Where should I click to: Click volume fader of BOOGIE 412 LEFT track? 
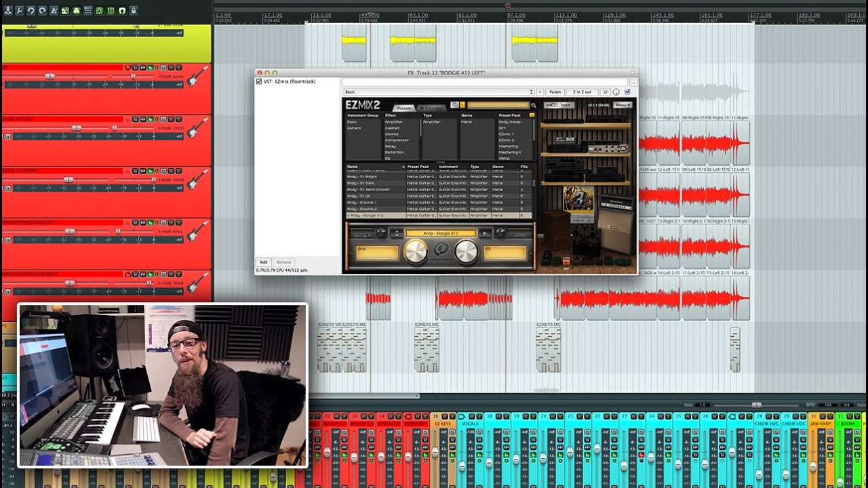[x=77, y=128]
